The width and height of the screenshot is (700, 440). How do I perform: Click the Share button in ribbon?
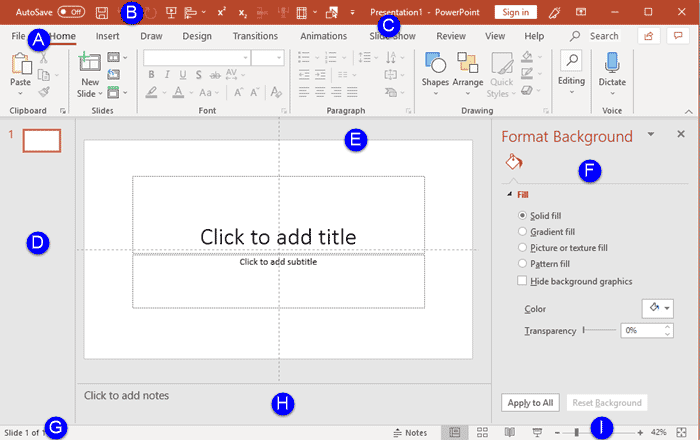point(649,36)
